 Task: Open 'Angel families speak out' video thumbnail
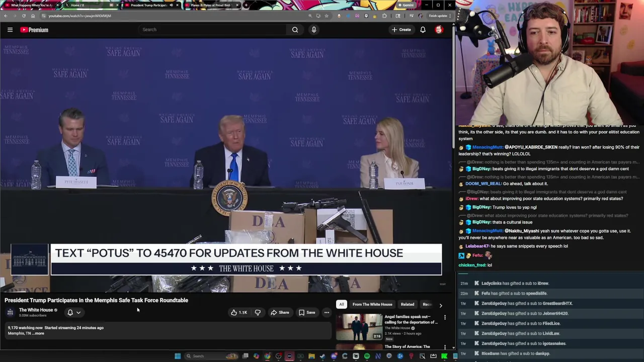pyautogui.click(x=359, y=327)
